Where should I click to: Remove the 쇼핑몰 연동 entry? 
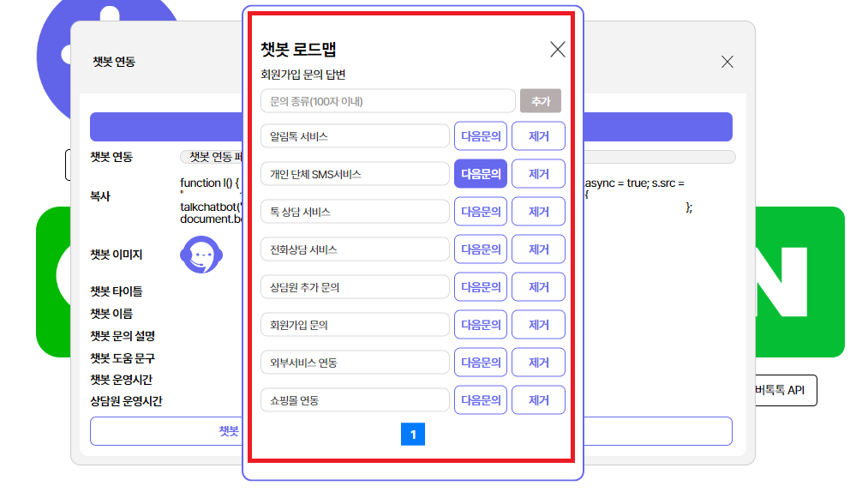pos(539,400)
